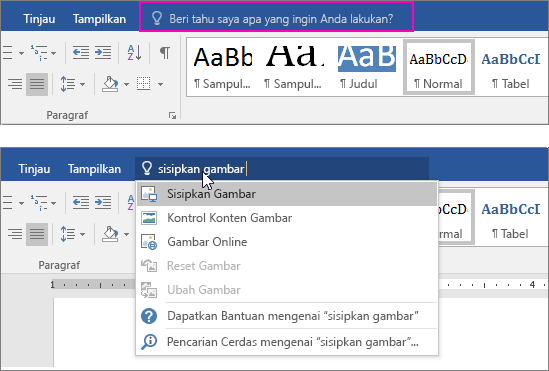
Task: Apply Sampul style with sans-serif 'AaBb' preview
Action: (x=223, y=68)
